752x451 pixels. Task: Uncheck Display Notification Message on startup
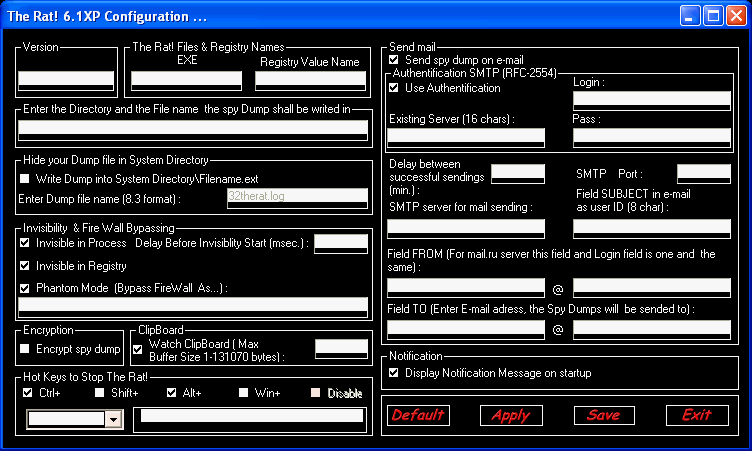[x=394, y=373]
